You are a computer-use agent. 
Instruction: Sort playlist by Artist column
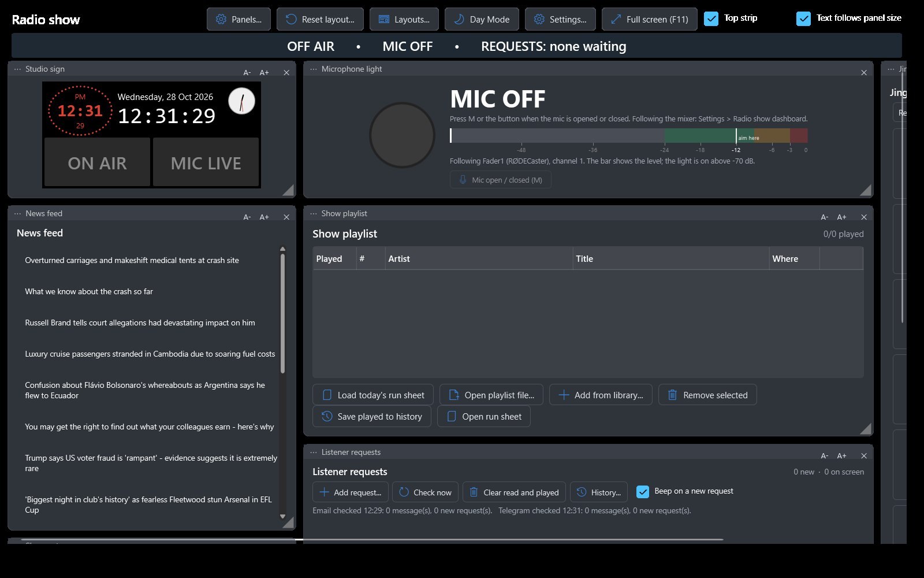tap(479, 258)
